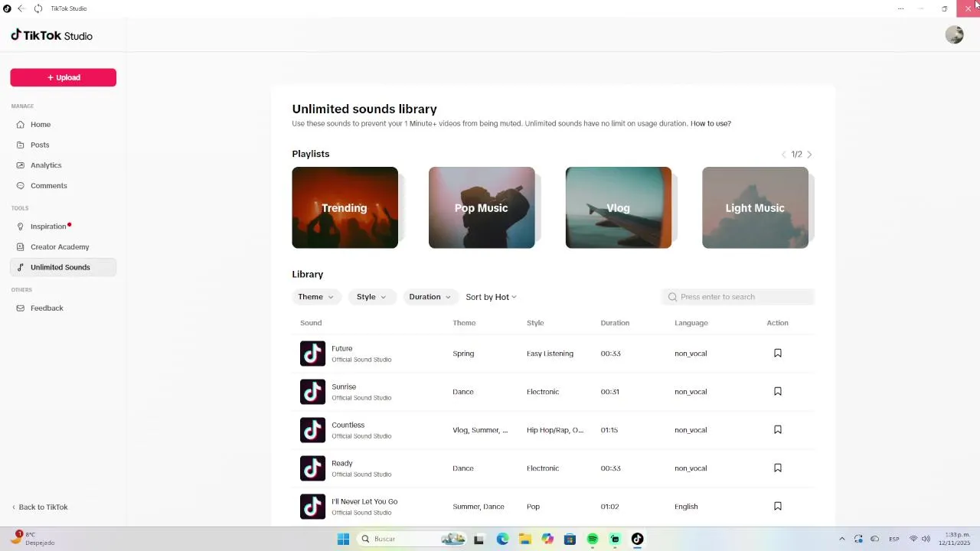The image size is (980, 551).
Task: Click the Future sound title
Action: (341, 348)
